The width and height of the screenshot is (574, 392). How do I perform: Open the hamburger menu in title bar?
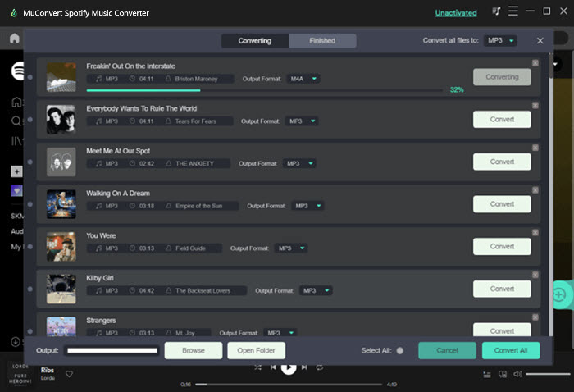pyautogui.click(x=512, y=11)
